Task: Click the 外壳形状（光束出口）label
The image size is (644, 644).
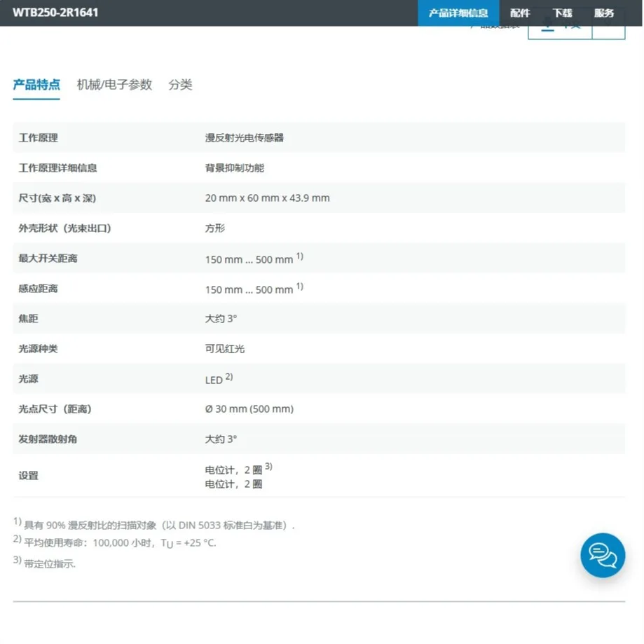Action: tap(65, 228)
